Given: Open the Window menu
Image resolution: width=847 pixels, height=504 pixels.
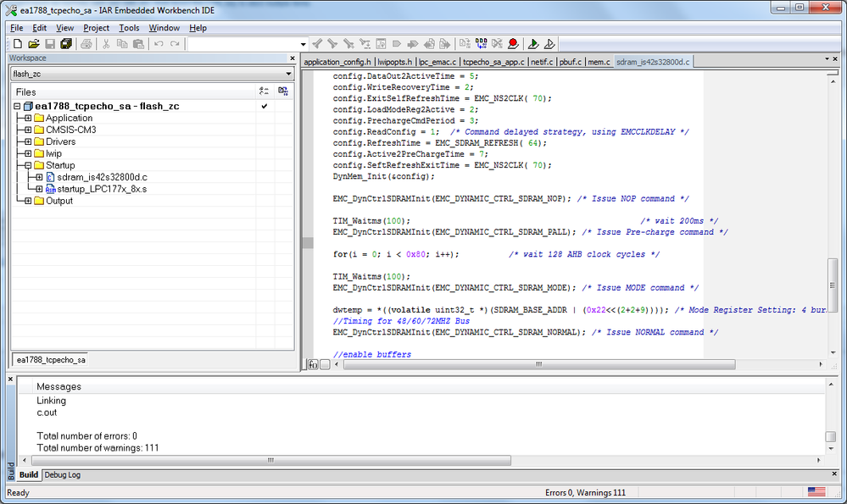Looking at the screenshot, I should click(164, 28).
